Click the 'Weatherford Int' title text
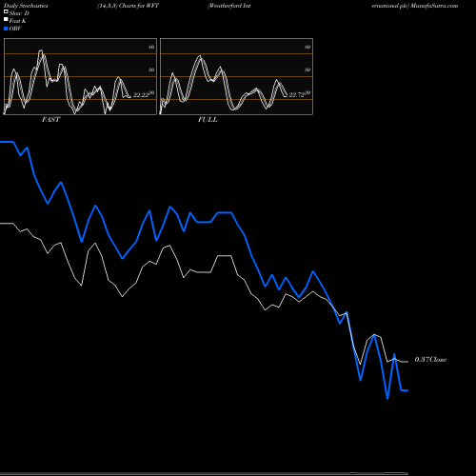The image size is (476, 476). pyautogui.click(x=229, y=6)
